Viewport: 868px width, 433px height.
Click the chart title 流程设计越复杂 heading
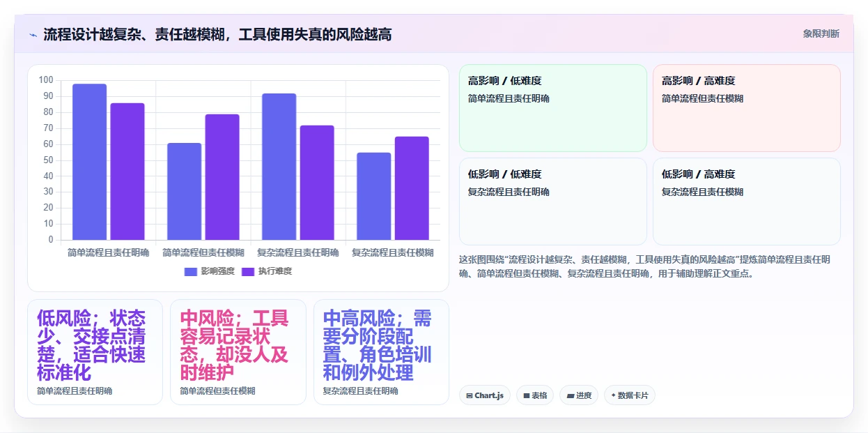pos(217,34)
